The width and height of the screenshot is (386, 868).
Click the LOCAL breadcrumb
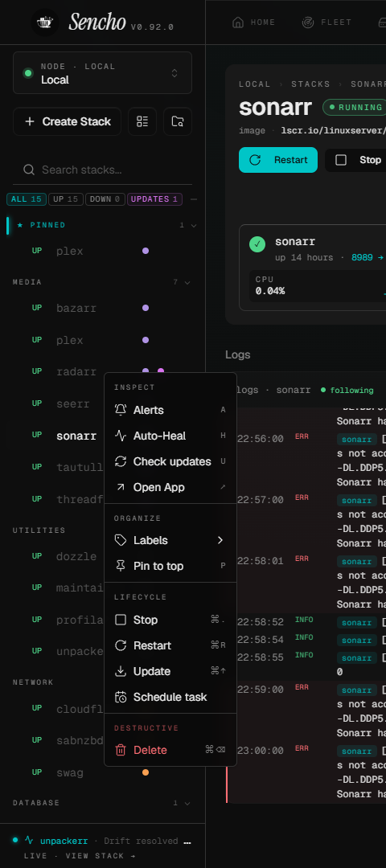pos(255,84)
